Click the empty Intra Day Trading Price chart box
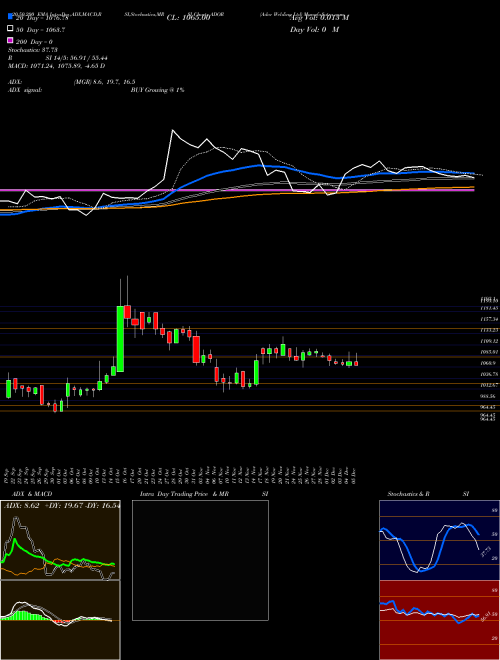Image resolution: width=500 pixels, height=660 pixels. (x=200, y=560)
